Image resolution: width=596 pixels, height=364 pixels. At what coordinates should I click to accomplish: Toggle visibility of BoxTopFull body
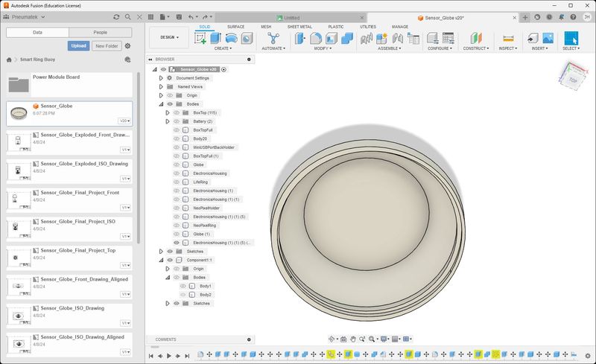(x=177, y=130)
